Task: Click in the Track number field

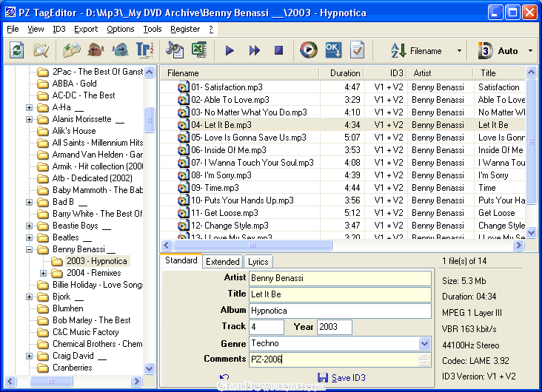Action: [x=267, y=327]
